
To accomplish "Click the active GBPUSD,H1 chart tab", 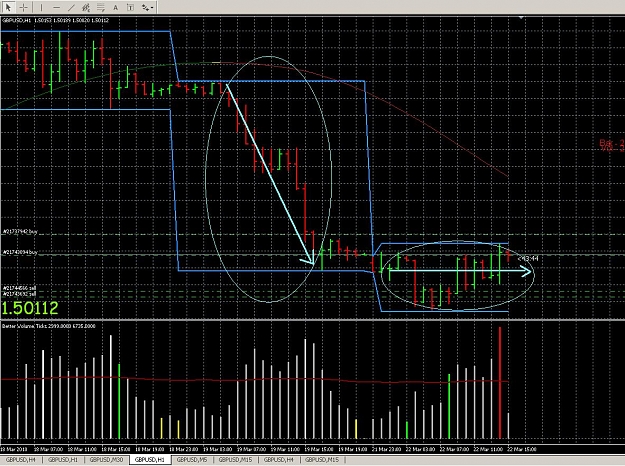I will (x=150, y=460).
